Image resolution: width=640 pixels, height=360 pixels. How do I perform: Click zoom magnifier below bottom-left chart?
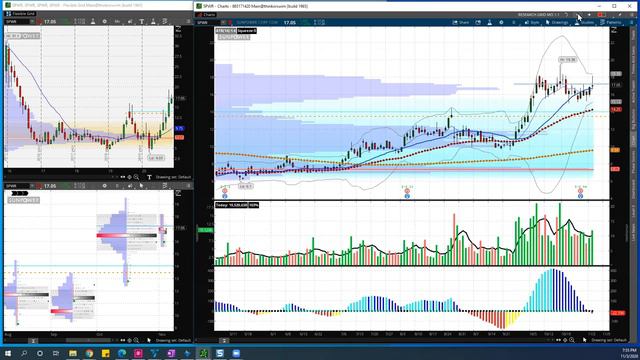(x=136, y=340)
